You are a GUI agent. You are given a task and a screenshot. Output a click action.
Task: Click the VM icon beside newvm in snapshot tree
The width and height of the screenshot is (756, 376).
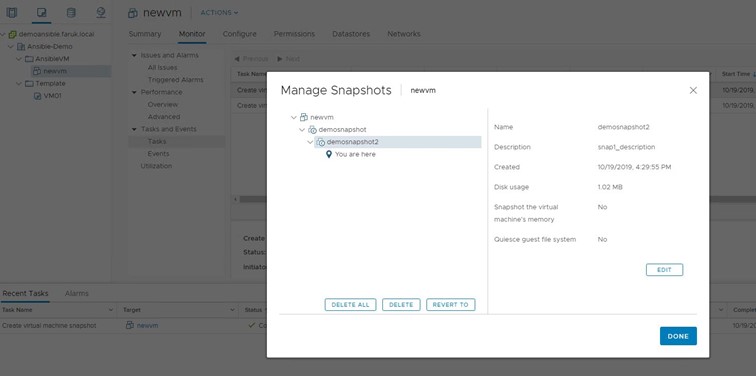click(304, 117)
